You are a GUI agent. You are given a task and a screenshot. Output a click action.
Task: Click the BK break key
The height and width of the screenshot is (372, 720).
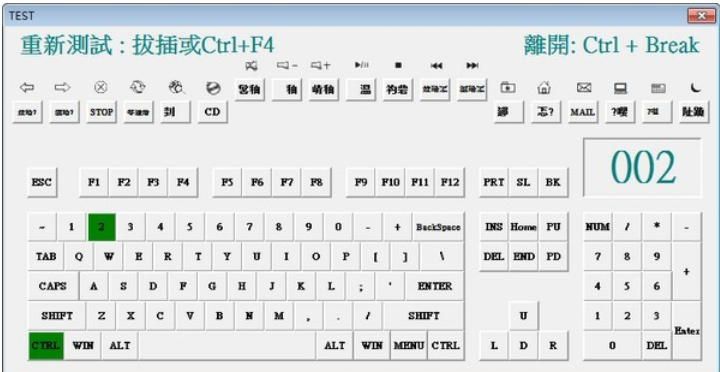click(553, 182)
